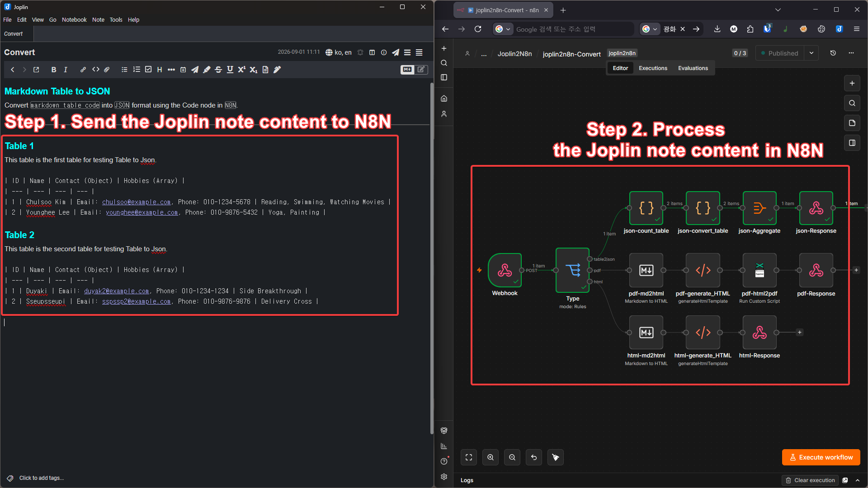Open address bar search engine dropdown
The height and width of the screenshot is (488, 868).
pyautogui.click(x=503, y=29)
